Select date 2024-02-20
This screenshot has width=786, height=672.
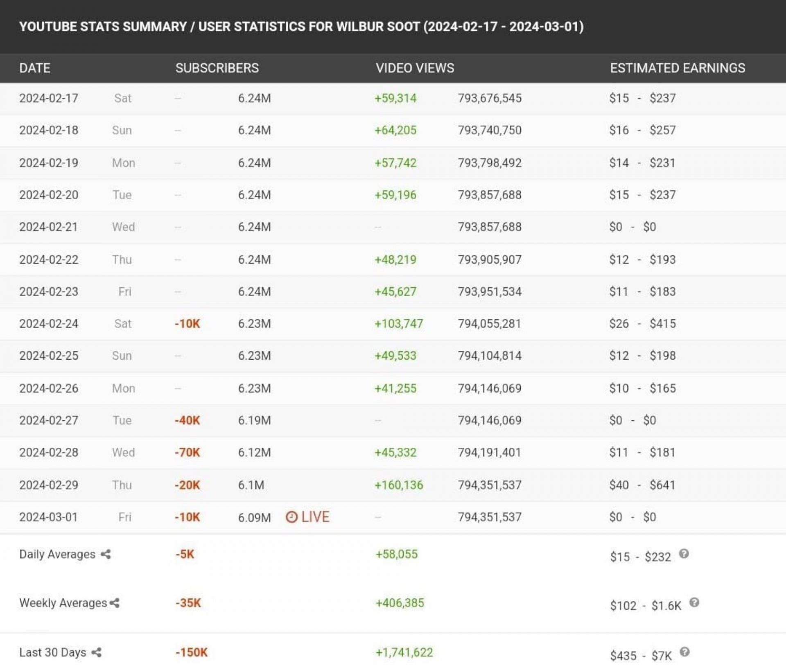[x=49, y=195]
